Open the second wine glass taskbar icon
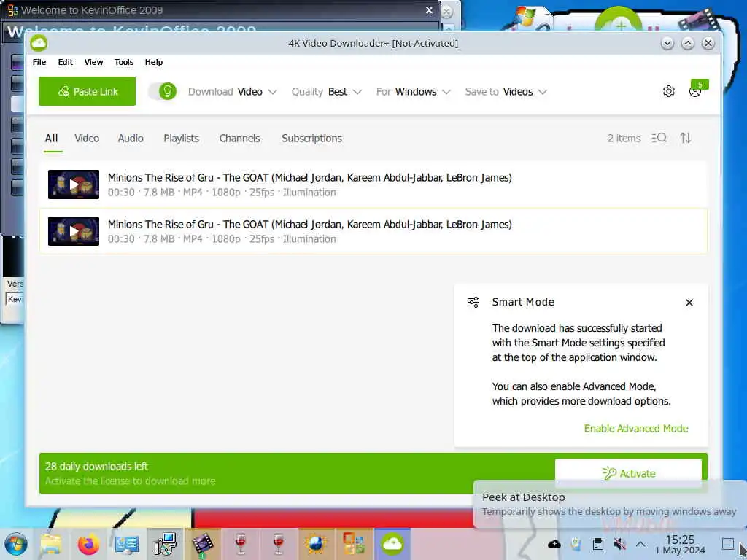This screenshot has width=747, height=560. coord(279,544)
